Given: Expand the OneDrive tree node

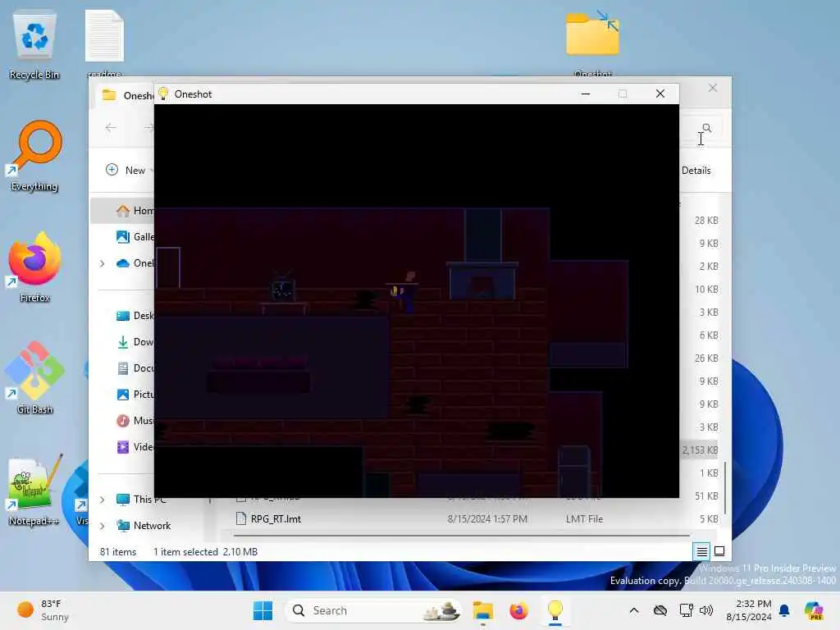Looking at the screenshot, I should (102, 263).
